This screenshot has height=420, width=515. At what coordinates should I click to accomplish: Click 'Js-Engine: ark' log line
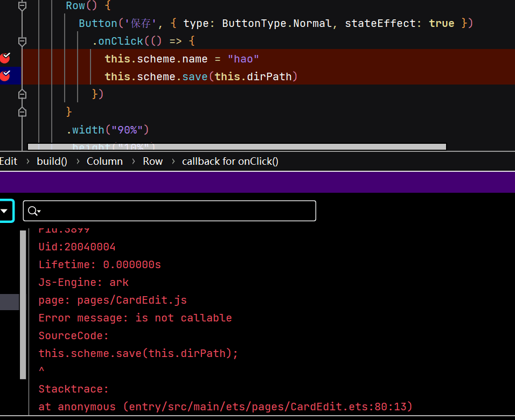point(83,282)
